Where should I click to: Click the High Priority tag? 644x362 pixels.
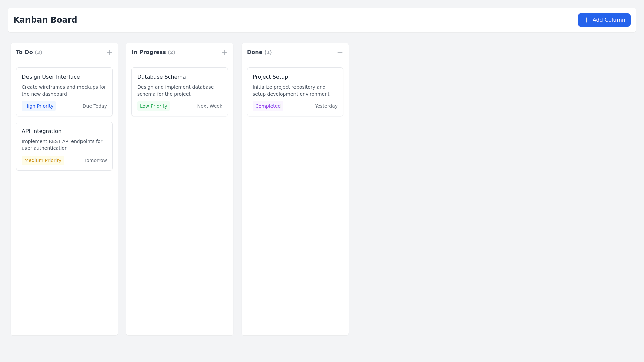click(x=39, y=106)
